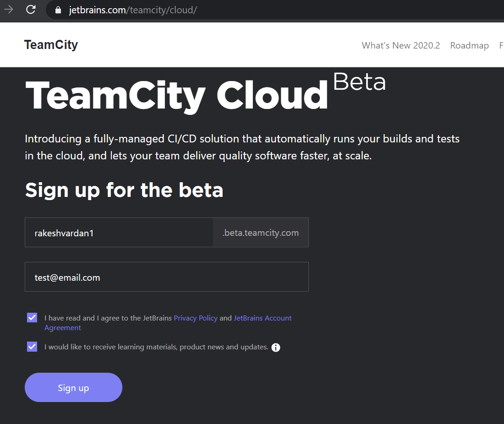Viewport: 504px width, 424px height.
Task: Select the jetbrains.com address bar URL
Action: (133, 10)
